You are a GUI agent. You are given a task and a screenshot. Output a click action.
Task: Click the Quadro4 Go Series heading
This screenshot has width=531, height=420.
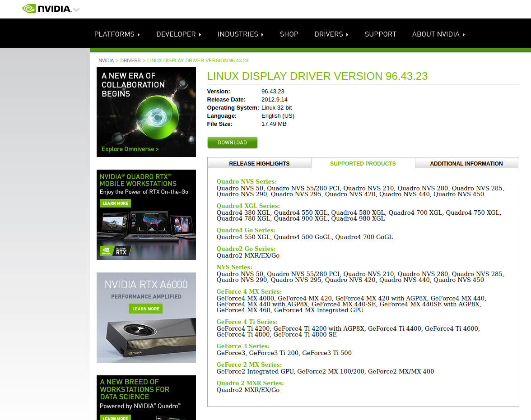(x=246, y=230)
